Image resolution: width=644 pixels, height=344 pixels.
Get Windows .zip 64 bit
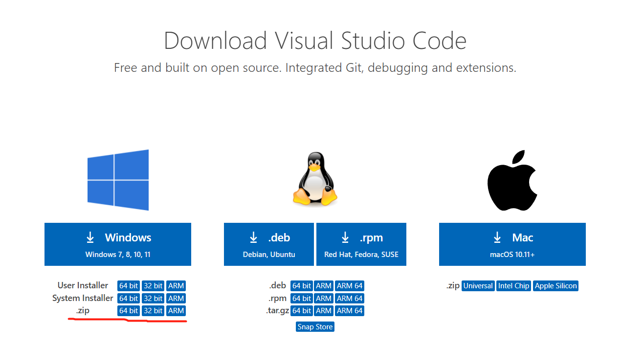click(129, 311)
